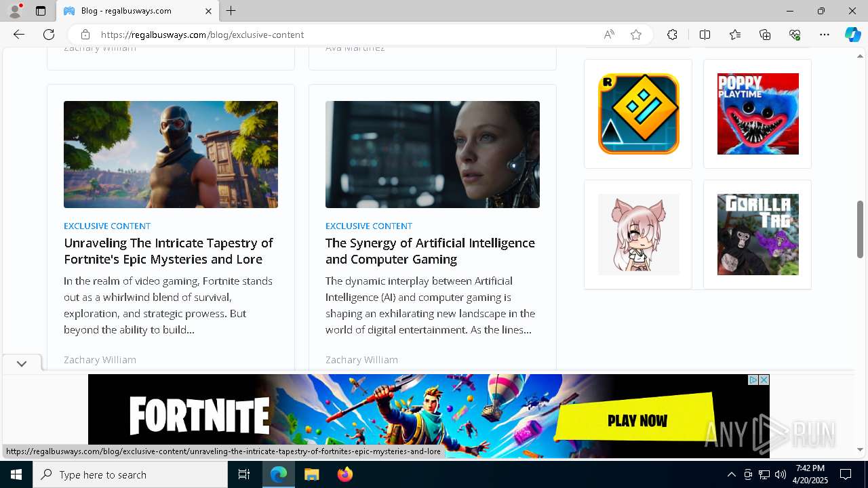868x488 pixels.
Task: Click the Fortnite article thumbnail image
Action: tap(171, 155)
